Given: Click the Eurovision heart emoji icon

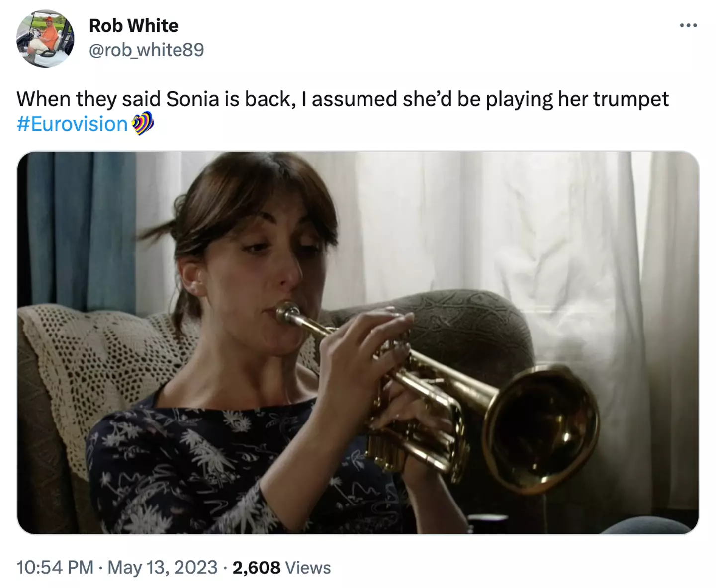Looking at the screenshot, I should pos(143,124).
